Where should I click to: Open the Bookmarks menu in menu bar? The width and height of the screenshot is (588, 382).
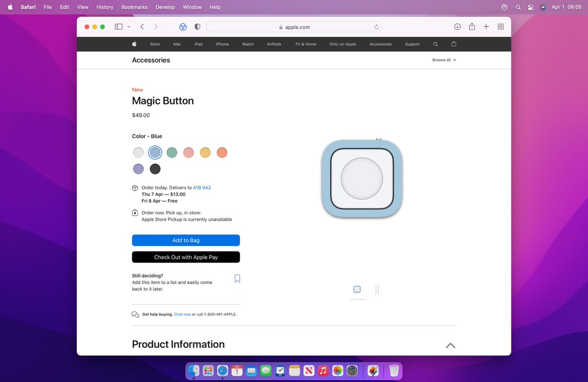click(134, 7)
